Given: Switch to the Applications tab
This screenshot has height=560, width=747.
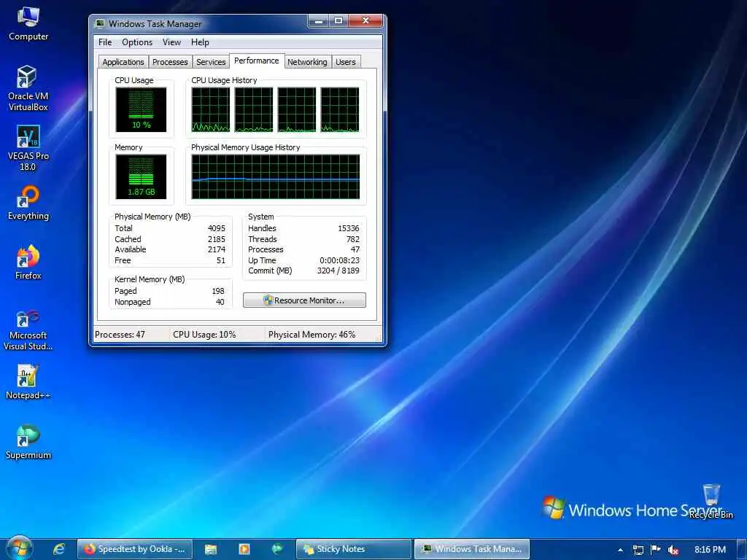Looking at the screenshot, I should click(x=123, y=62).
